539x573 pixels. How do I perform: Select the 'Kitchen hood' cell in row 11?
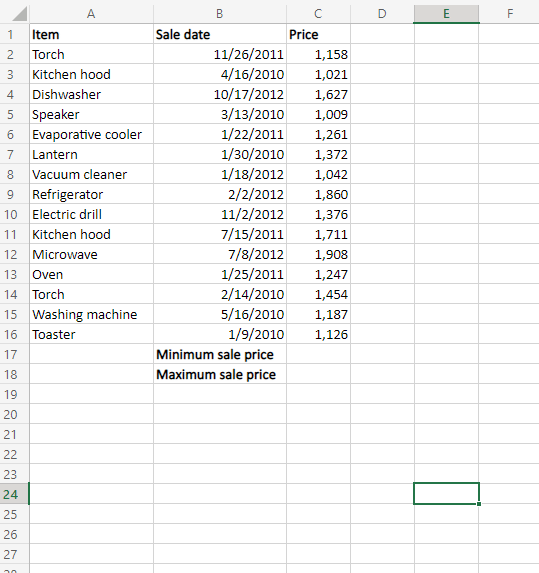click(x=91, y=234)
